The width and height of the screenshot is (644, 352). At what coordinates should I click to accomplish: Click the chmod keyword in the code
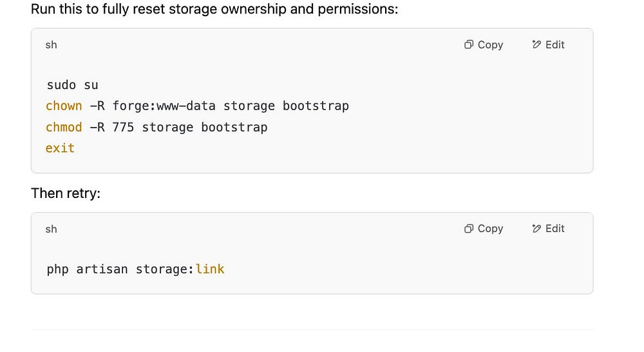click(64, 127)
